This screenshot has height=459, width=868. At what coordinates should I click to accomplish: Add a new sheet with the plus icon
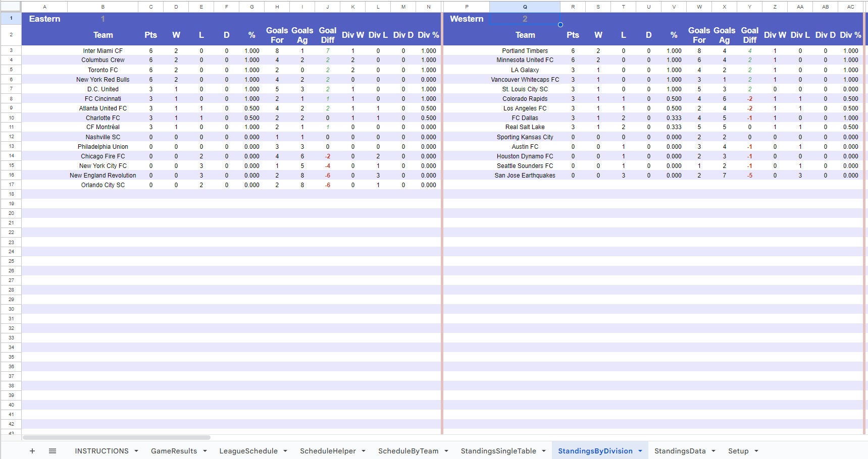(32, 450)
